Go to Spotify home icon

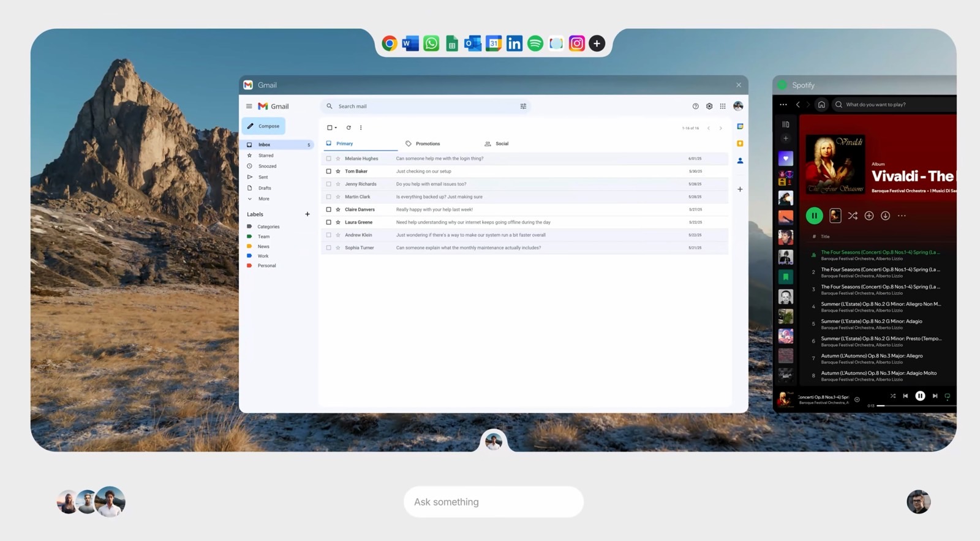[x=821, y=105]
